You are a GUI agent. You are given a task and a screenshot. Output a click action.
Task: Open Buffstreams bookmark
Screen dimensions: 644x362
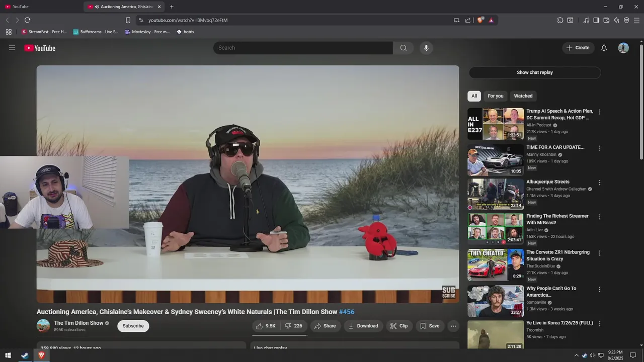(96, 32)
